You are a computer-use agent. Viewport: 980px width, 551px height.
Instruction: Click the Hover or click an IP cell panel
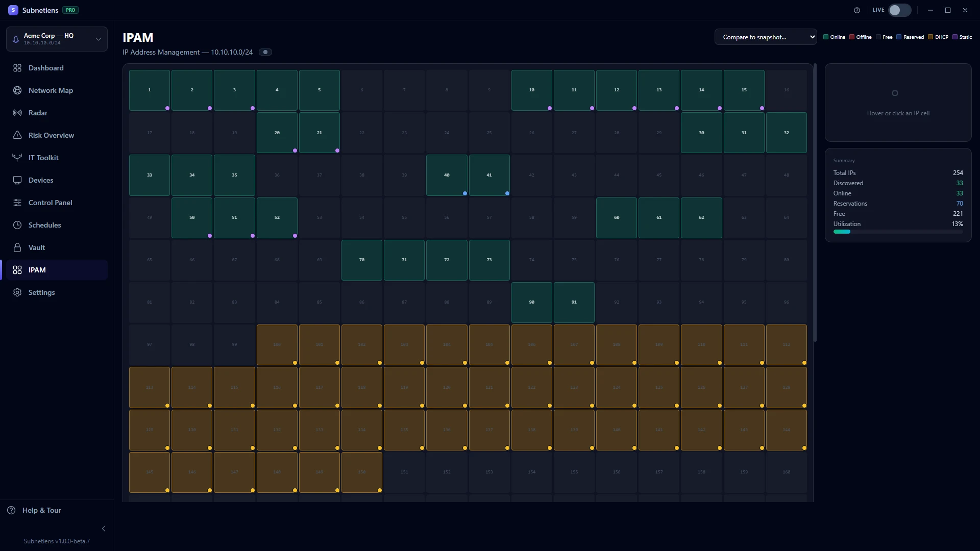(x=898, y=103)
